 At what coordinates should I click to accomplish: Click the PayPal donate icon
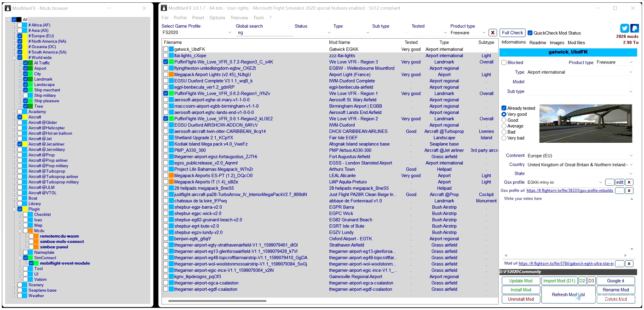pyautogui.click(x=634, y=29)
